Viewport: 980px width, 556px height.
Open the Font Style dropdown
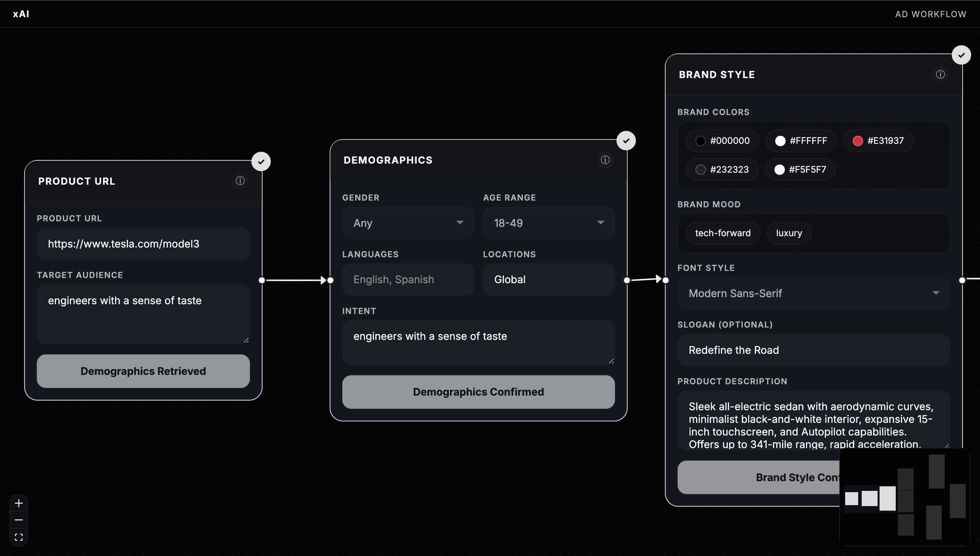(813, 293)
